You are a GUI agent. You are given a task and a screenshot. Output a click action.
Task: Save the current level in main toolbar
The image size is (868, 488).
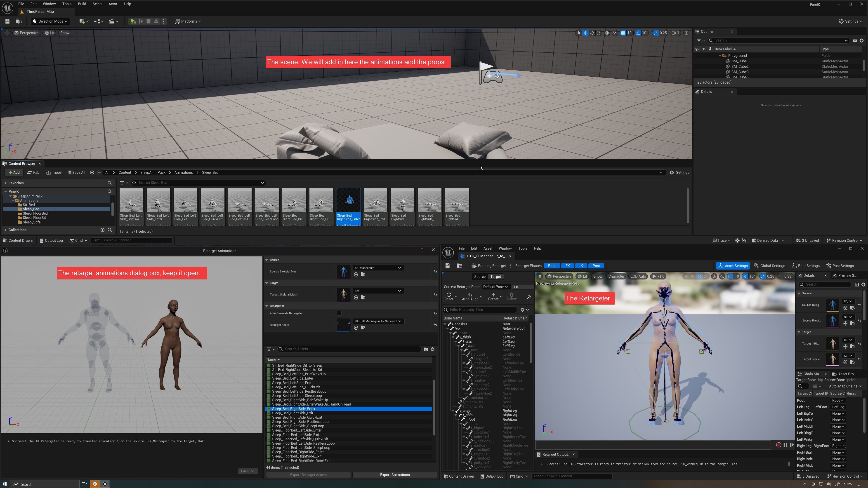7,21
